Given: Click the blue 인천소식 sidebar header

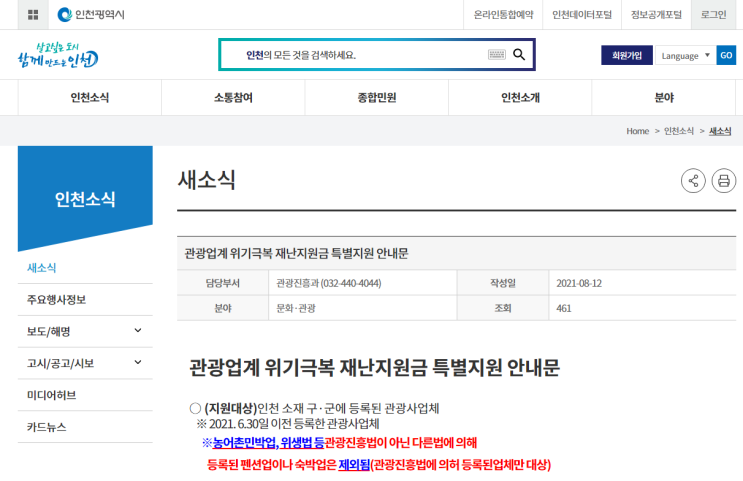Looking at the screenshot, I should [85, 198].
